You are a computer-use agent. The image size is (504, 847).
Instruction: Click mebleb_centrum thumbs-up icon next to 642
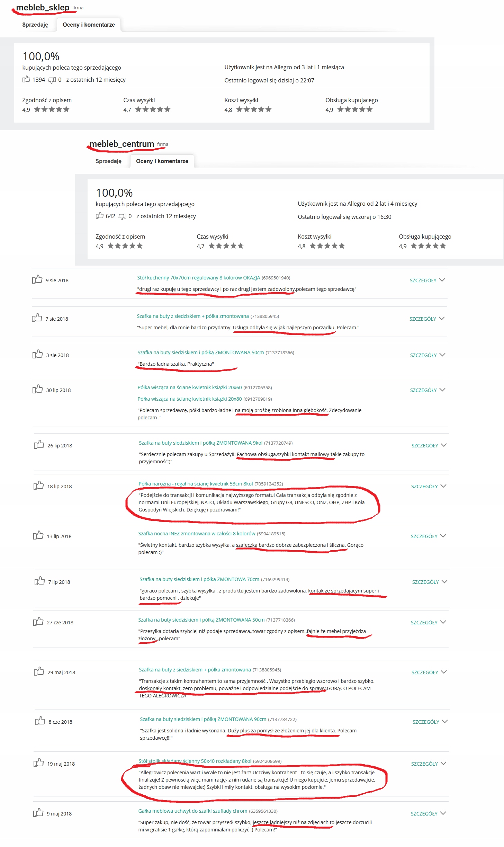(100, 216)
